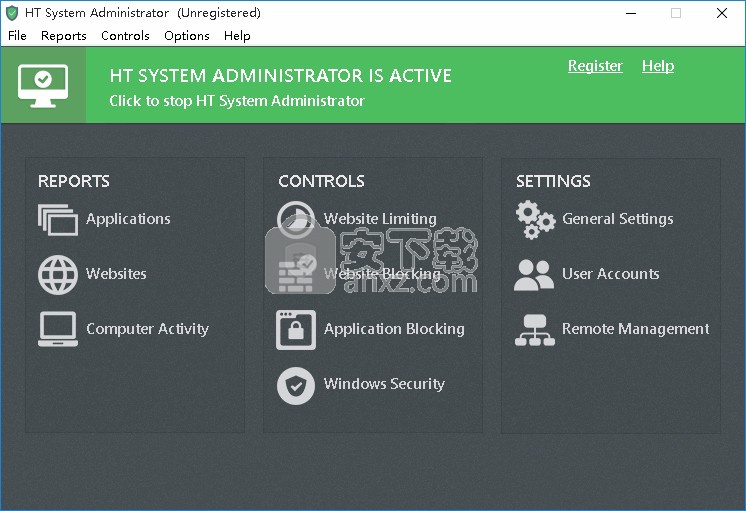The height and width of the screenshot is (511, 746).
Task: Click the HT SYSTEM ADMINISTRATOR IS ACTIVE heading
Action: pos(281,76)
